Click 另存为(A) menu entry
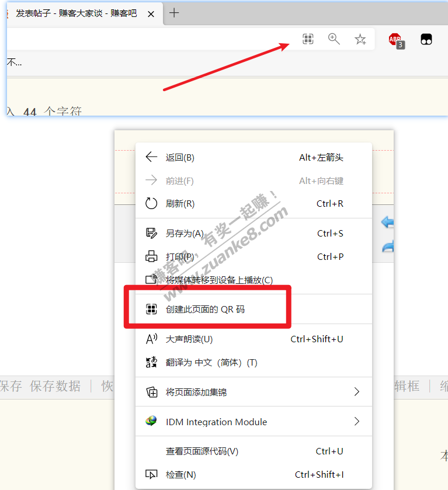This screenshot has width=448, height=490. tap(185, 234)
